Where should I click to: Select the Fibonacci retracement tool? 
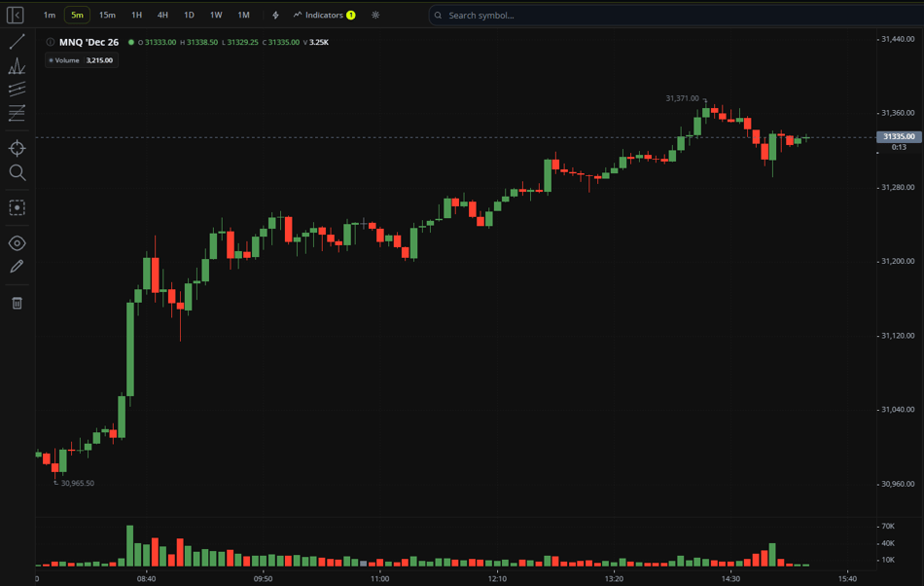(x=18, y=113)
